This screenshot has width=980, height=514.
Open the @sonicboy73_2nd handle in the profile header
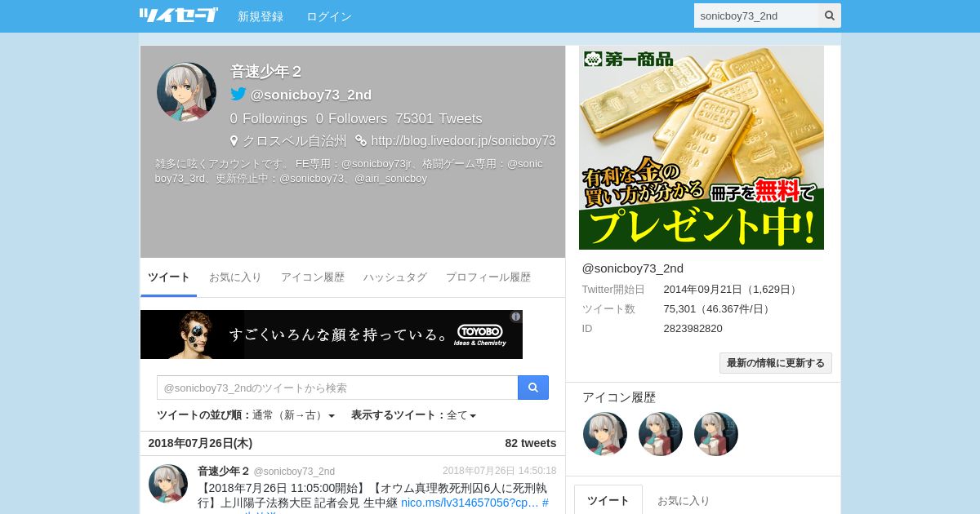tap(311, 95)
